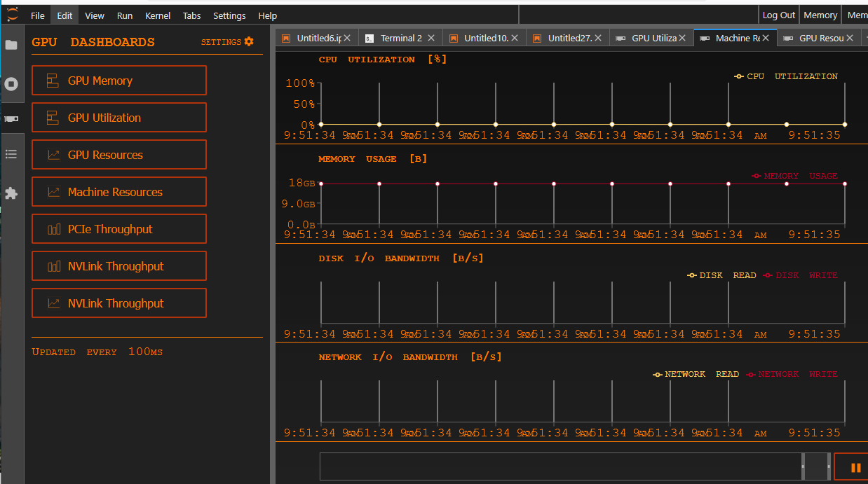
Task: Open the Kernel menu
Action: tap(158, 15)
